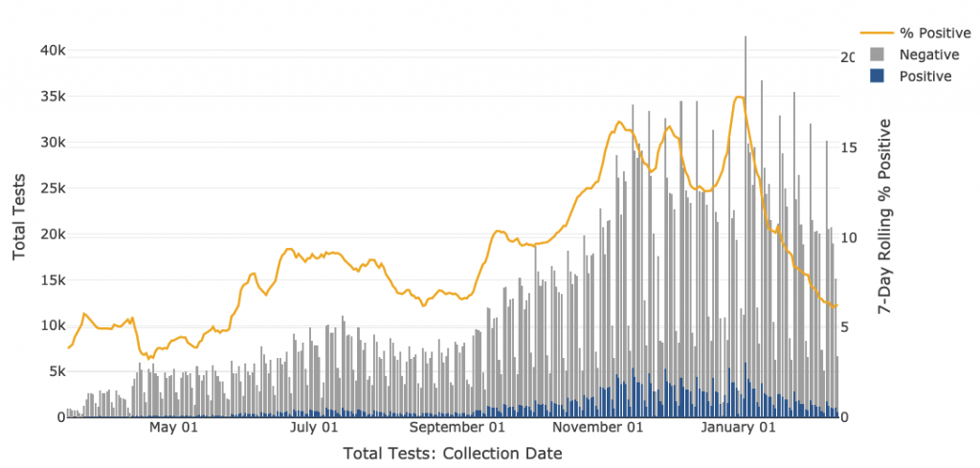Click the 10 tick on right percent axis
Image resolution: width=980 pixels, height=468 pixels.
(x=847, y=237)
